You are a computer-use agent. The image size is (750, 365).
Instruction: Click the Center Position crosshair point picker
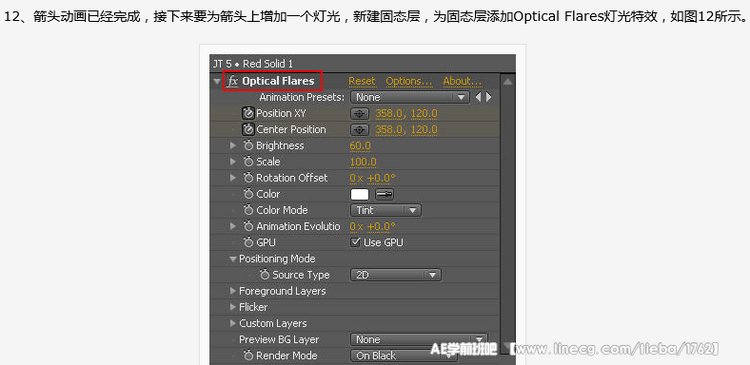pyautogui.click(x=360, y=130)
